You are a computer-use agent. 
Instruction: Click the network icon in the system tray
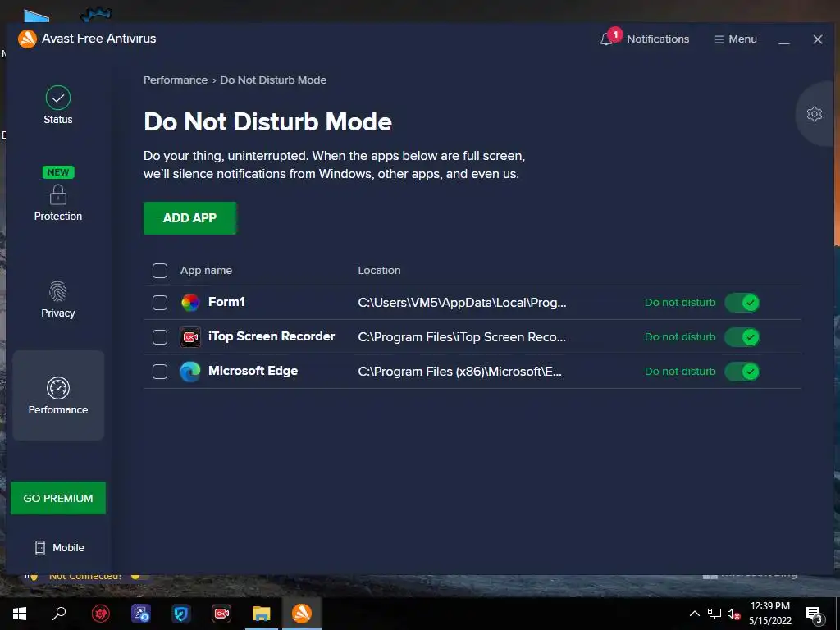click(x=714, y=614)
